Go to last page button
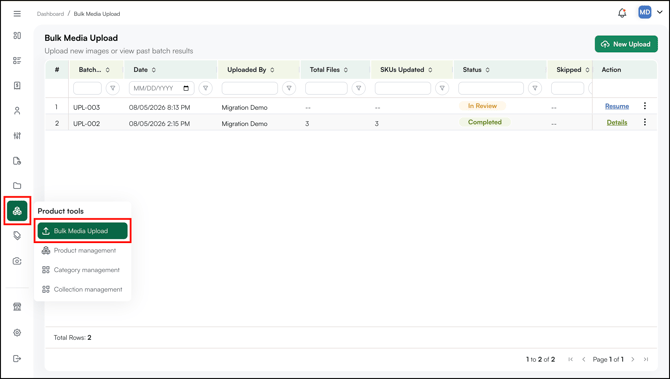Viewport: 670px width, 379px height. 646,359
